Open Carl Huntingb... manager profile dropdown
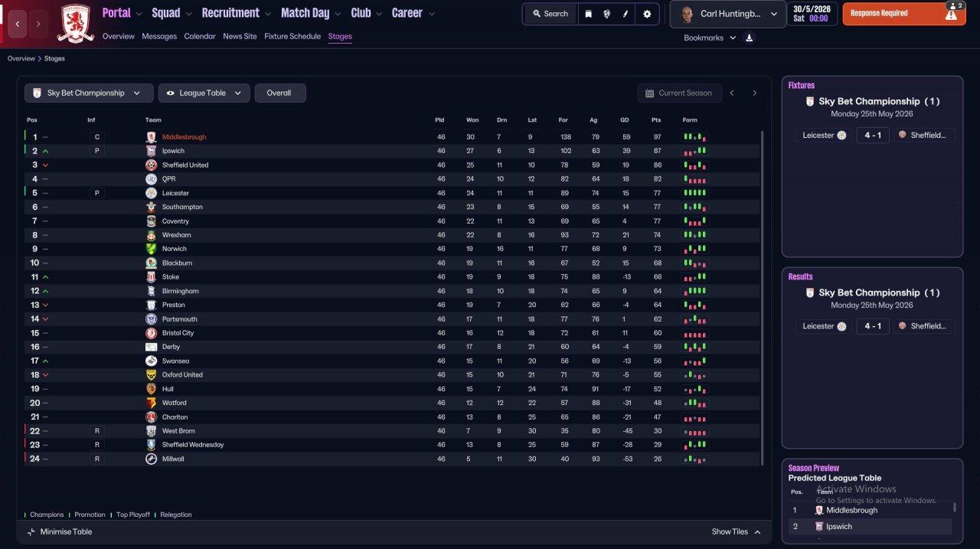Screen dimensions: 980x549 tap(727, 14)
